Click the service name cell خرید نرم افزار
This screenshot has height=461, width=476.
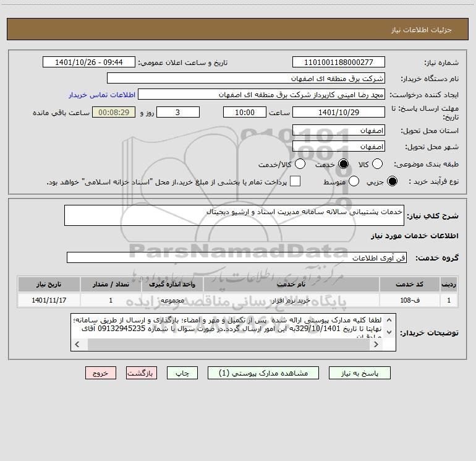pyautogui.click(x=291, y=300)
